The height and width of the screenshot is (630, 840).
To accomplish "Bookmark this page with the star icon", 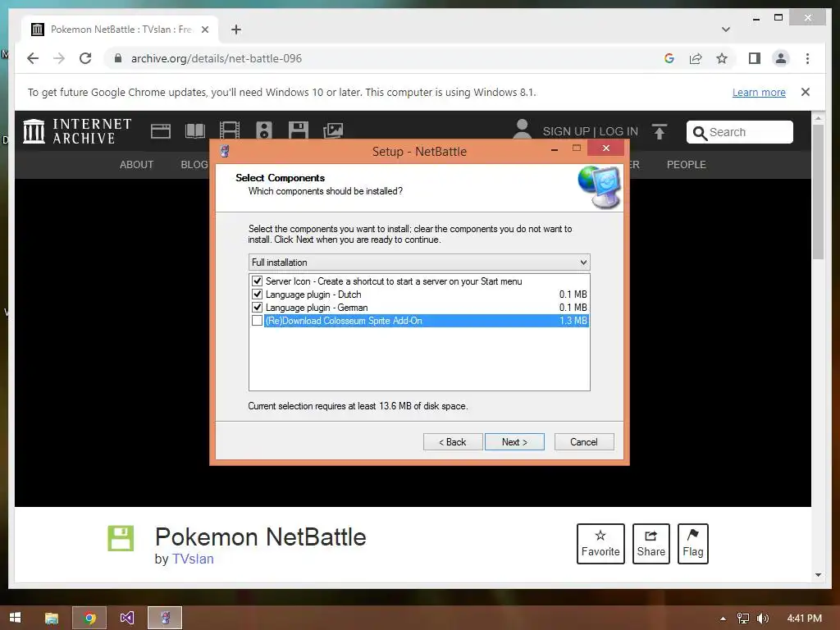I will pos(722,58).
